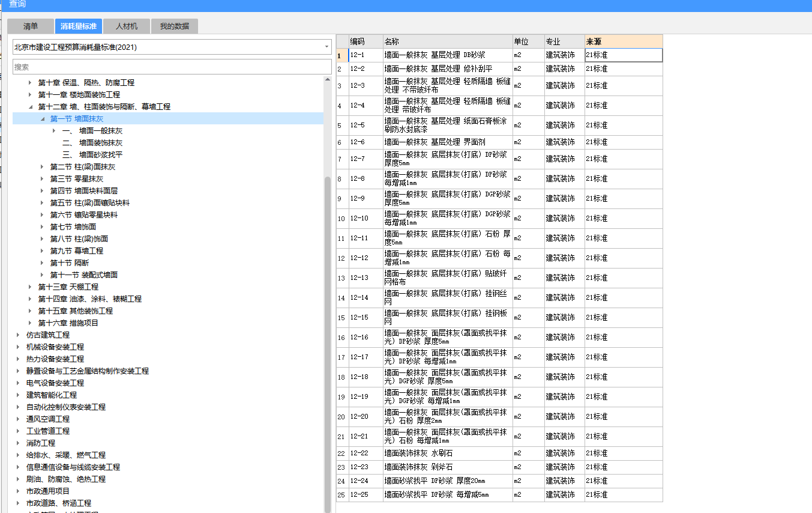The height and width of the screenshot is (513, 812).
Task: Click the 专业 column header
Action: tap(565, 41)
